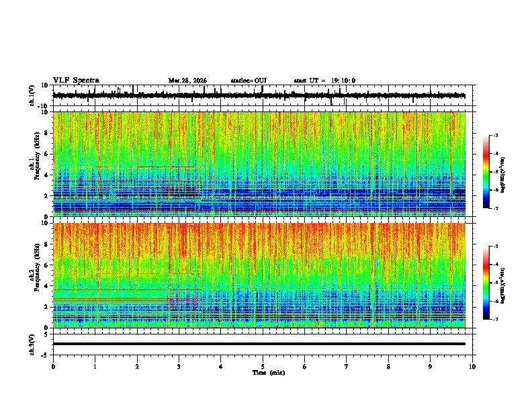
Task: Select the log(PSD) label beside ch.1 colorbar
Action: 502,175
